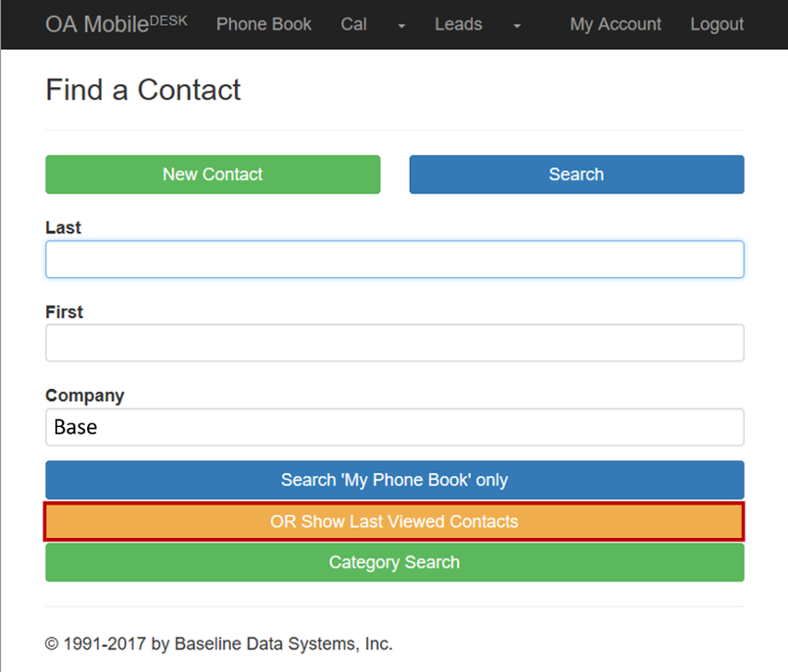Open the Phone Book menu item
788x672 pixels.
click(x=264, y=24)
